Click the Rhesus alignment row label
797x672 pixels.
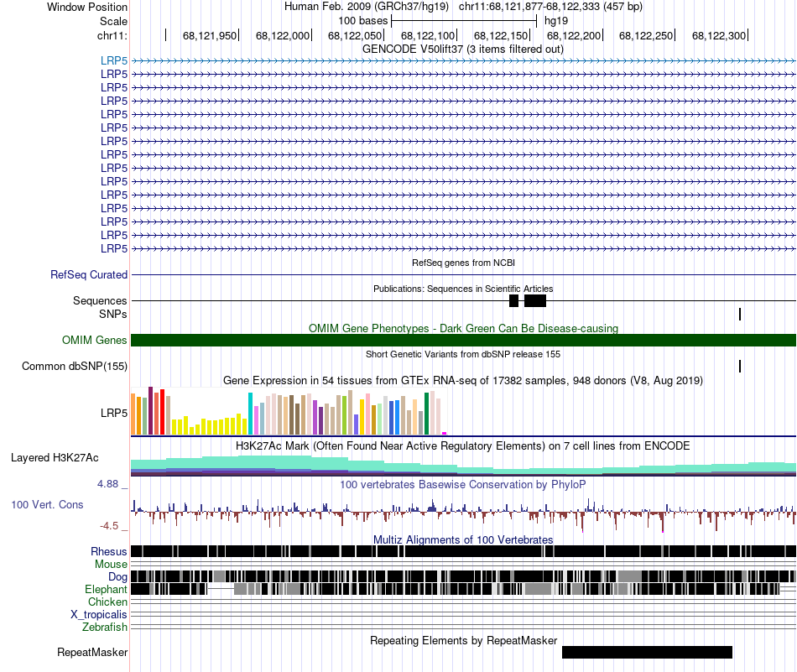109,551
